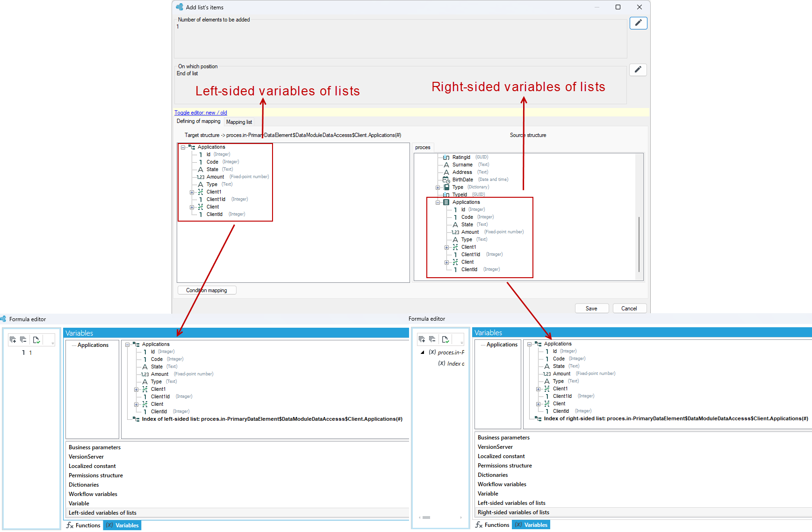This screenshot has width=812, height=532.
Task: Click the BirthDate date-time icon in Source structure
Action: tap(446, 180)
